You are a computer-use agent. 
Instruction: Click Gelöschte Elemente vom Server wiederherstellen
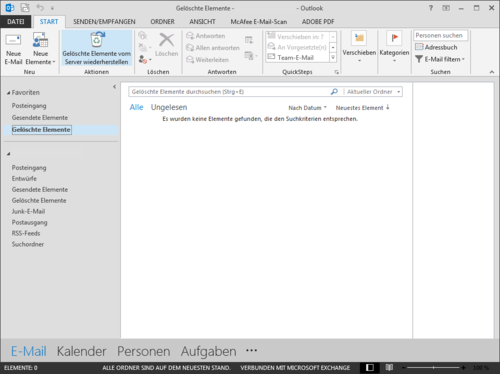(x=97, y=49)
